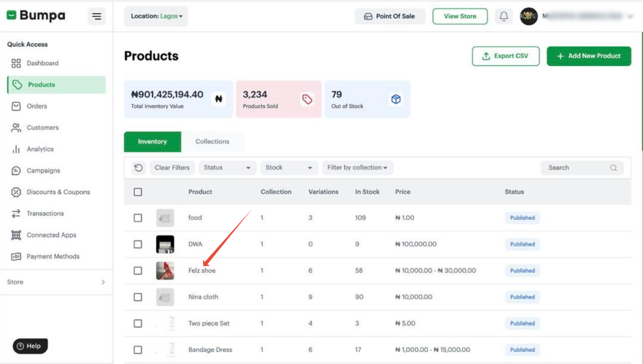The height and width of the screenshot is (364, 643).
Task: Click the Published status of food
Action: (522, 218)
